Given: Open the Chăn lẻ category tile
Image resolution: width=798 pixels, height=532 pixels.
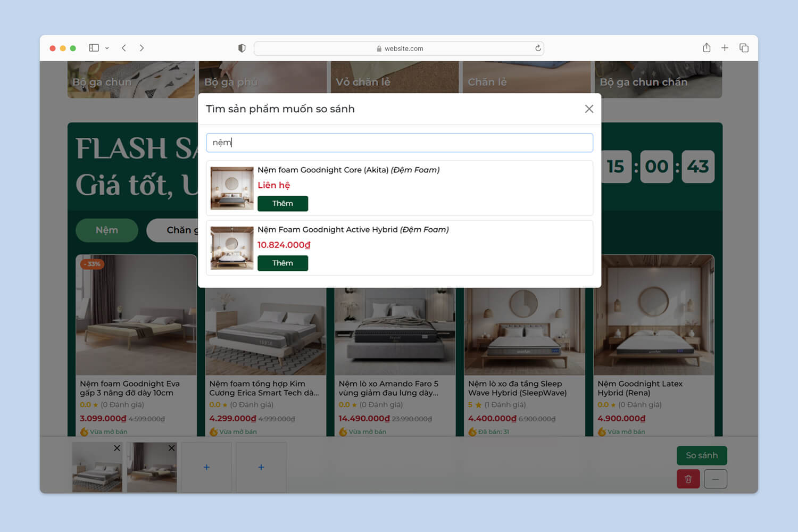Looking at the screenshot, I should (527, 77).
